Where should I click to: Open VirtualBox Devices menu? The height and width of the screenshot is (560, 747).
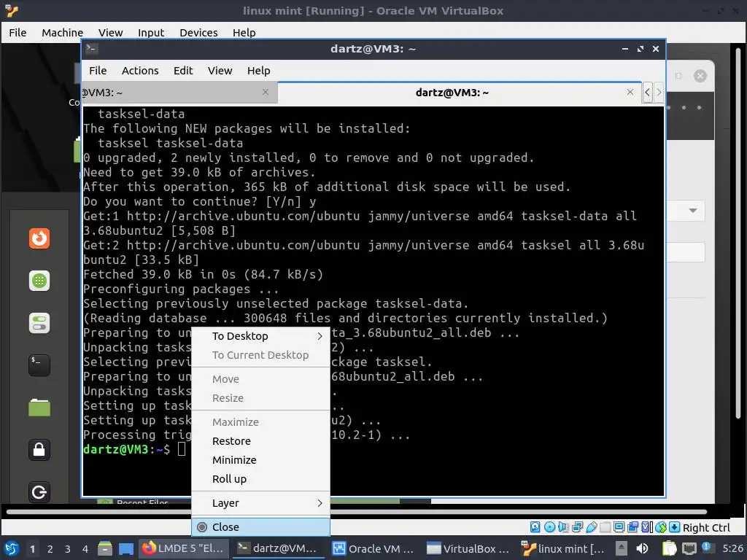198,32
